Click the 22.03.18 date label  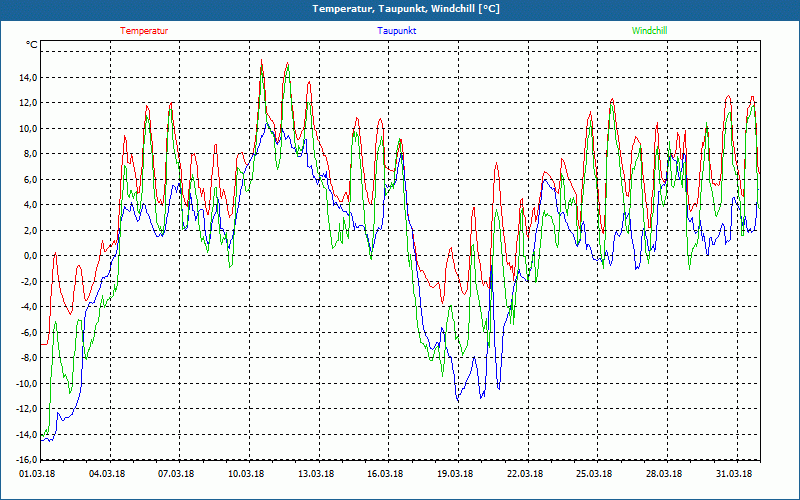tap(525, 474)
